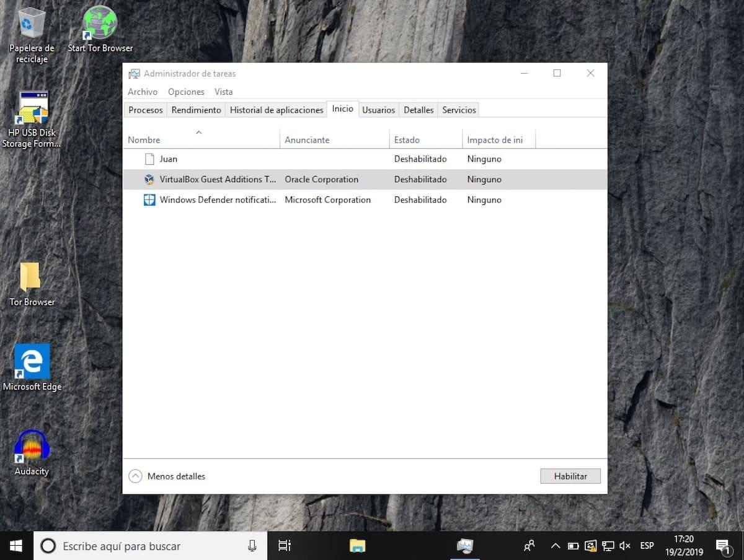The image size is (744, 560).
Task: Launch Start Tor Browser from the desktop
Action: pos(99,22)
